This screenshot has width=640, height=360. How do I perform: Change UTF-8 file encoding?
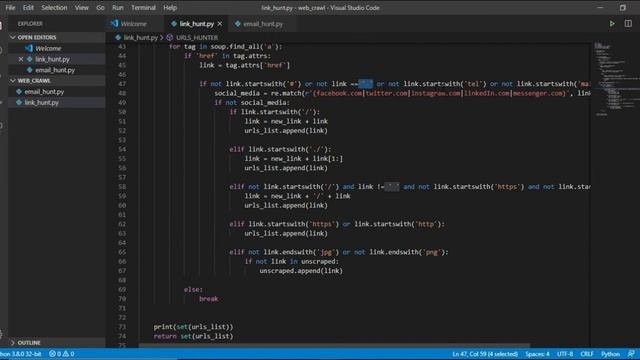[565, 354]
